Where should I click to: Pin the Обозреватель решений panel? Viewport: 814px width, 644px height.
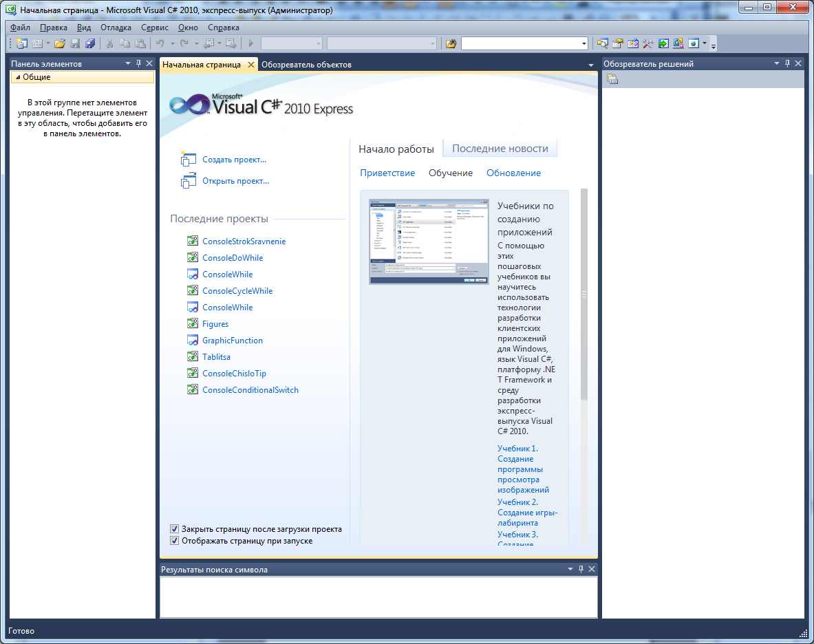[788, 63]
